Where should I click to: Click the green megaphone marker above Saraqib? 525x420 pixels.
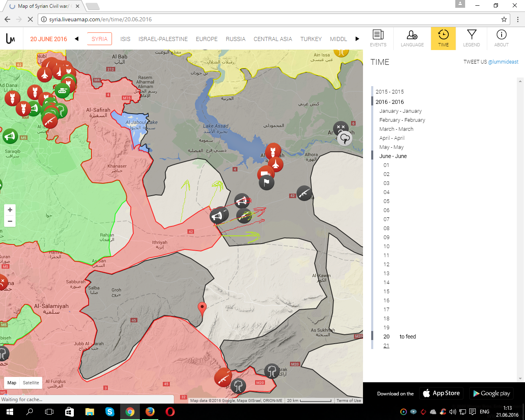(10, 136)
